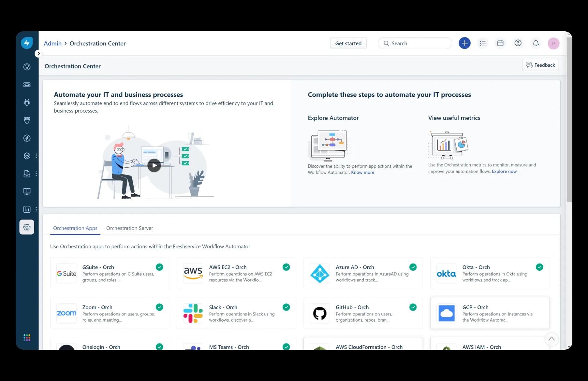Open the Tickets icon in sidebar
Screen dimensions: 588x381
coord(27,85)
